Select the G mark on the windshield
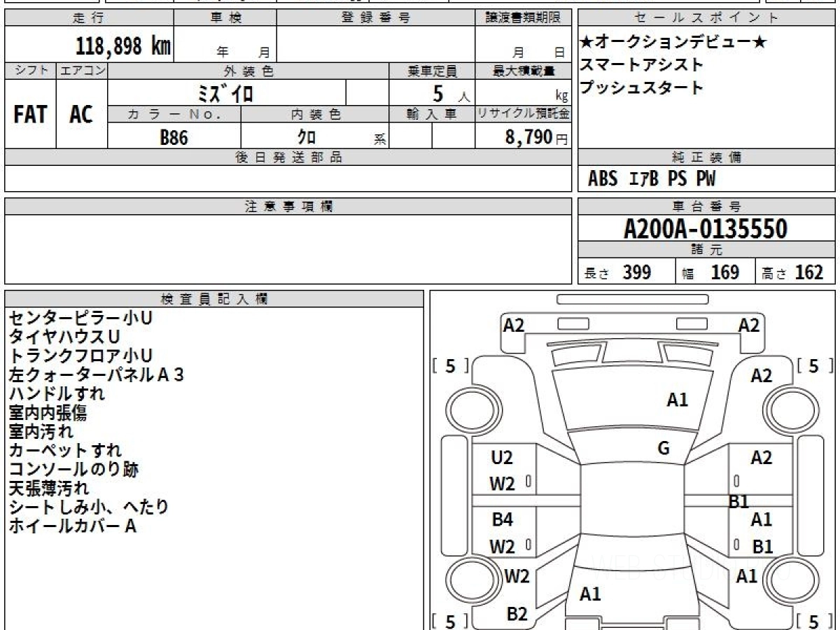This screenshot has height=630, width=840. (664, 449)
